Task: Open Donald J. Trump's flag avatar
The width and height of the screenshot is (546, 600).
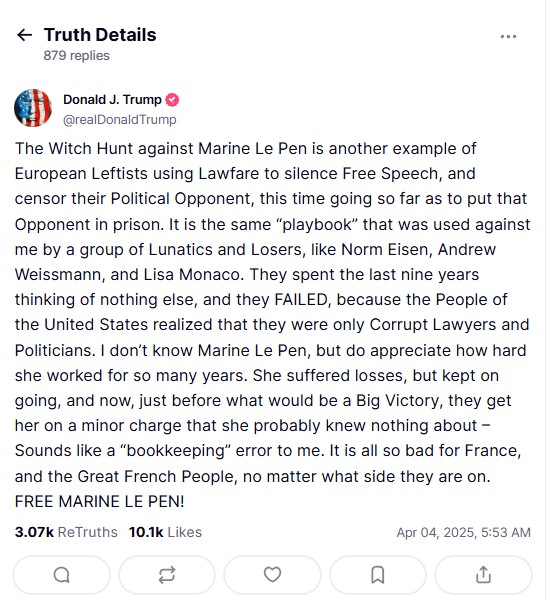Action: pyautogui.click(x=33, y=108)
